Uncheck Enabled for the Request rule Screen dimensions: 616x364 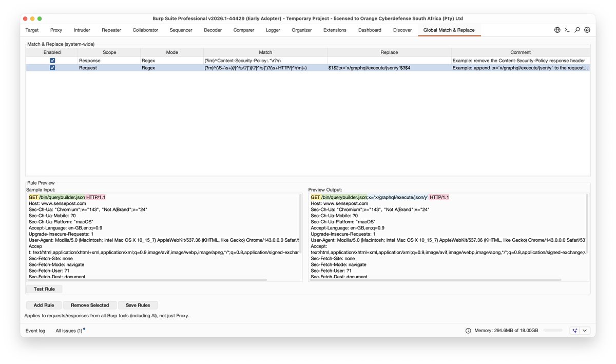pos(52,68)
